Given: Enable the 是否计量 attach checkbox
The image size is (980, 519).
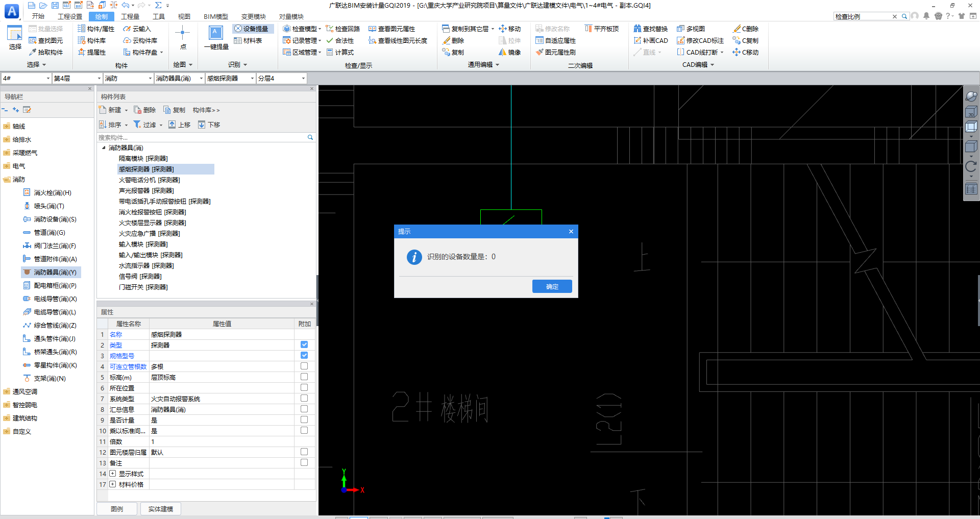Looking at the screenshot, I should click(x=304, y=420).
